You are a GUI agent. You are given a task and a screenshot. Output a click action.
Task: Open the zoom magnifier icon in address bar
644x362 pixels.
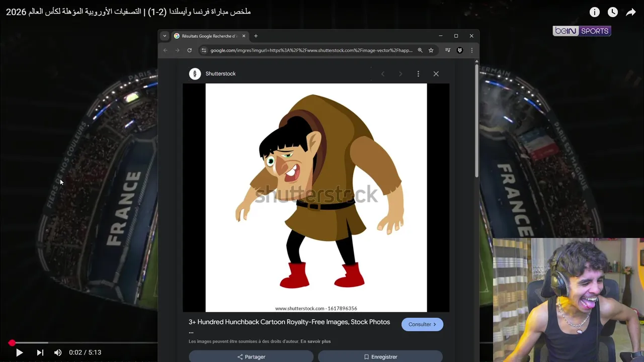(x=420, y=50)
